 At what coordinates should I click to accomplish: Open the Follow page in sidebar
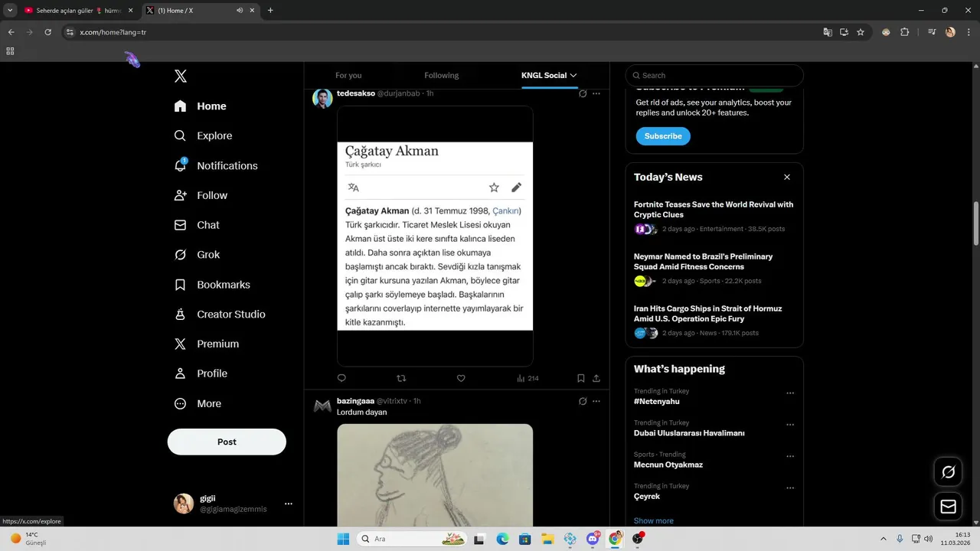(x=201, y=195)
